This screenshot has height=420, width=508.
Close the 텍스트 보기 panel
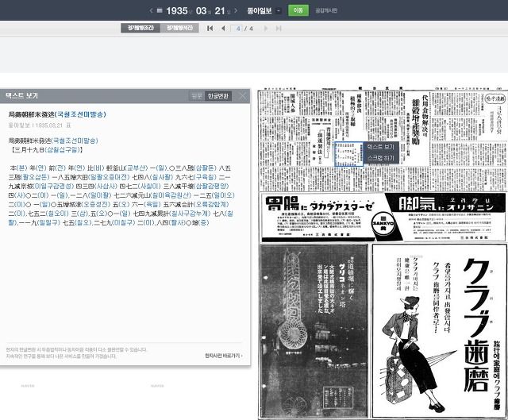tap(242, 96)
